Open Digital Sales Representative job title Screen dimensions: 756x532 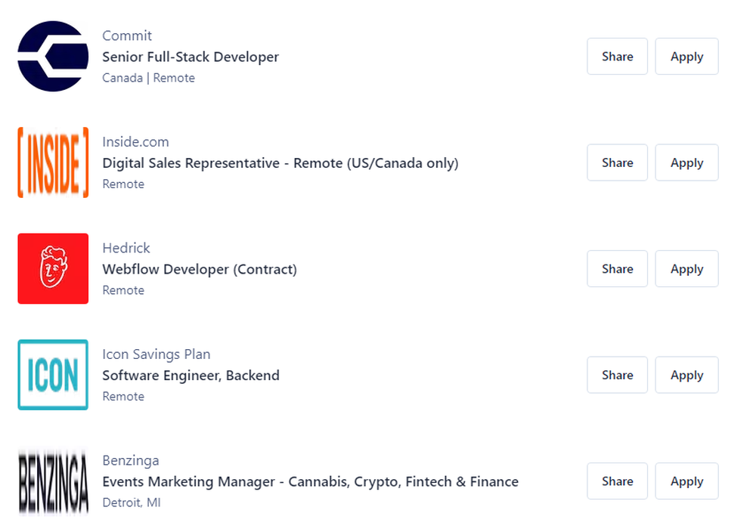[x=280, y=163]
